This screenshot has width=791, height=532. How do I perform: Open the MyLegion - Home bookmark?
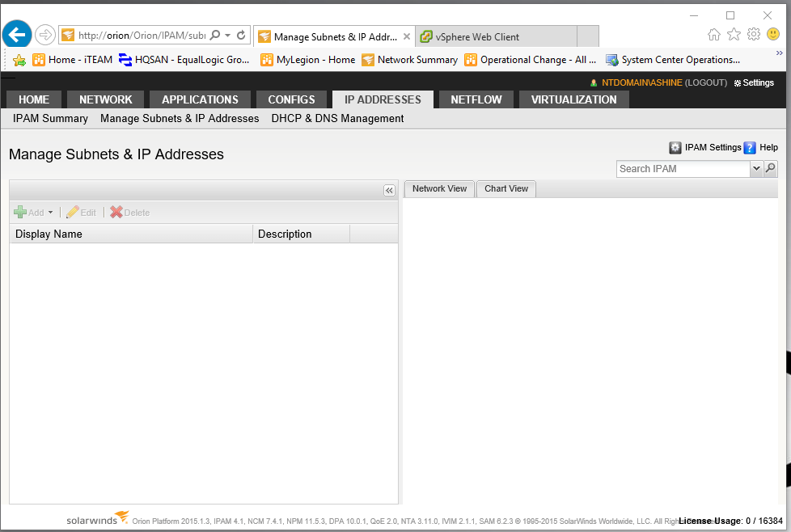point(307,60)
